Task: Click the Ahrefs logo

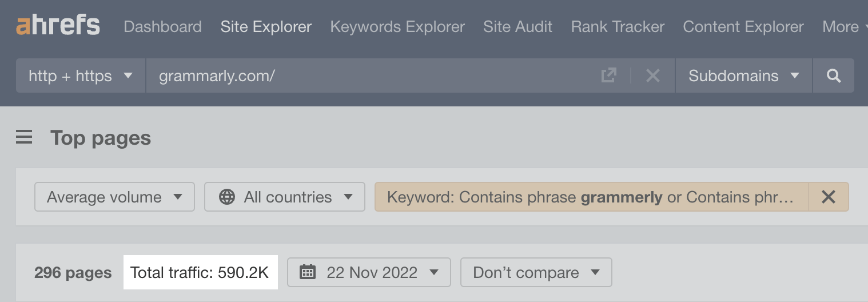Action: pos(58,26)
